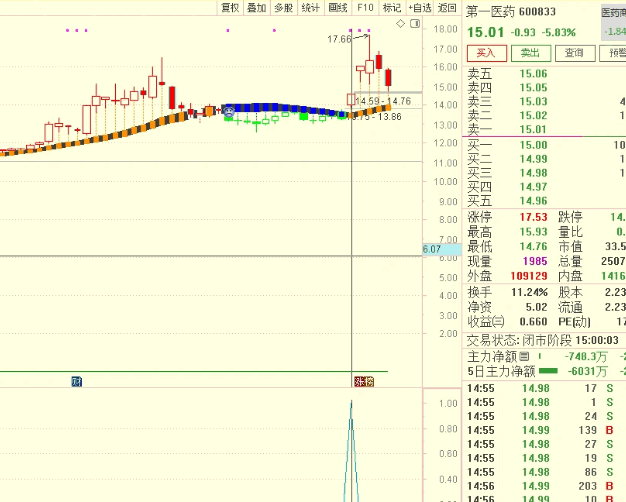
Task: Select the 买二 price 14.99
Action: coord(533,159)
